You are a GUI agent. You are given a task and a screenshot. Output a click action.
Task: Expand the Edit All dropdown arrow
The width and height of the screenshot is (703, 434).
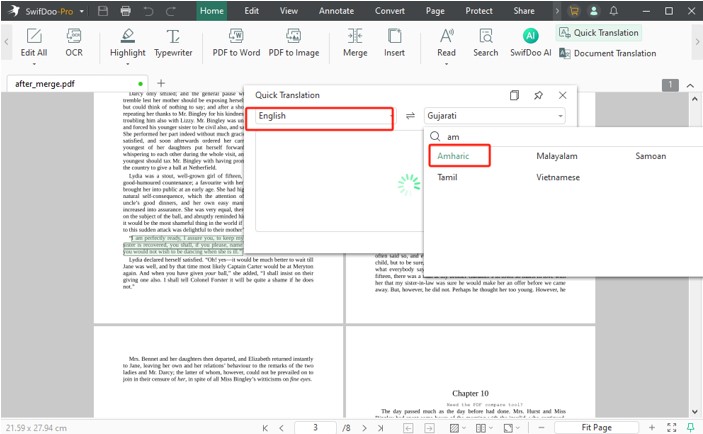34,64
